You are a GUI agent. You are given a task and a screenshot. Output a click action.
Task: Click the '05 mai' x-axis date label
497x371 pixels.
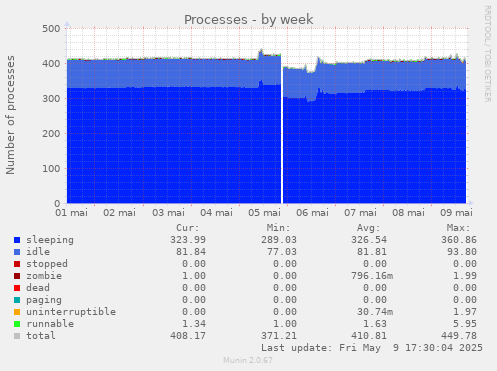[x=264, y=213]
